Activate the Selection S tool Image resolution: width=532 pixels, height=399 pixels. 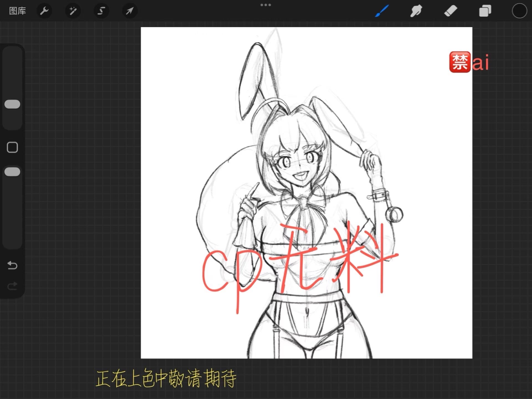click(101, 11)
